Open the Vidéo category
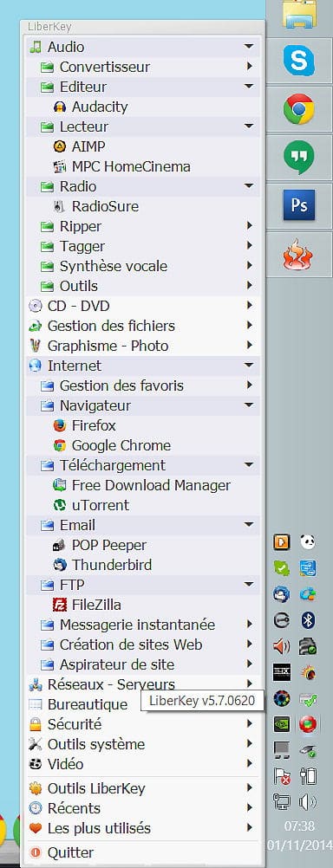 click(x=142, y=765)
